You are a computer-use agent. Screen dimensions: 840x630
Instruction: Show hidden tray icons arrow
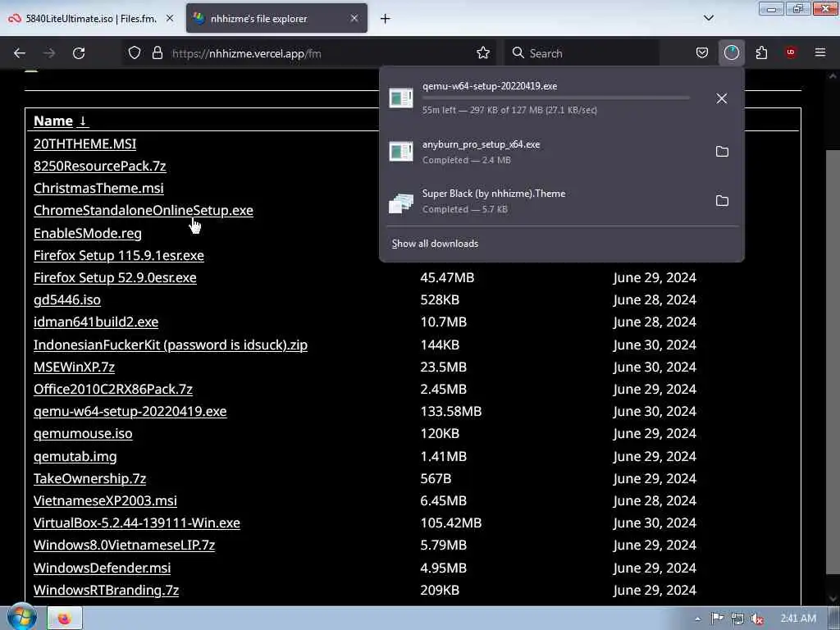[697, 619]
